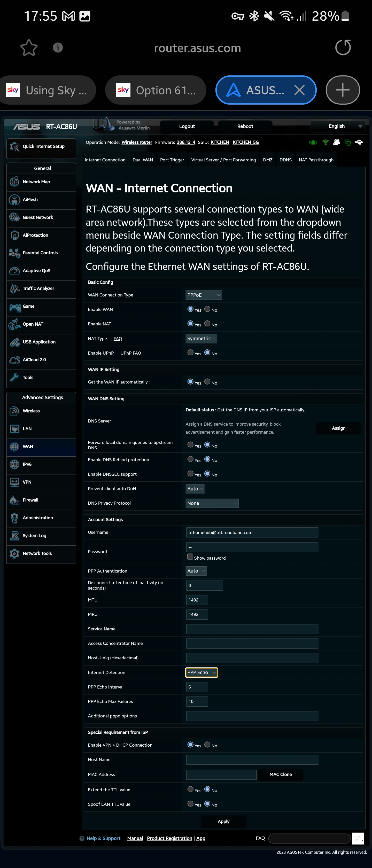Click the Reboot button
Image resolution: width=372 pixels, height=868 pixels.
245,126
